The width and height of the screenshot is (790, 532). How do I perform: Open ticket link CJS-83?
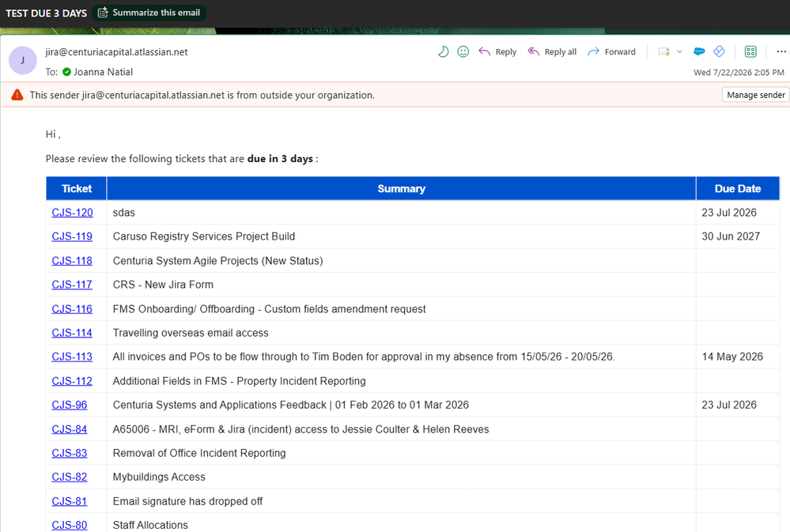[70, 453]
